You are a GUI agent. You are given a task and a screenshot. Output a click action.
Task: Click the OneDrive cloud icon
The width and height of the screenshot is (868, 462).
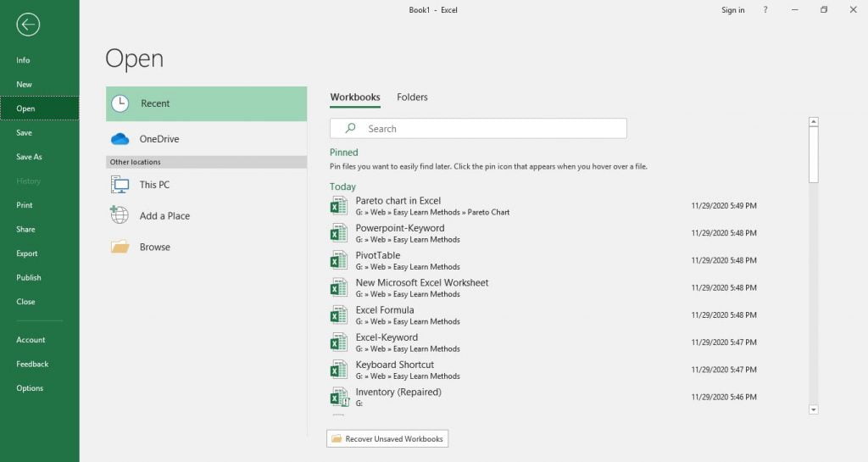[x=120, y=139]
